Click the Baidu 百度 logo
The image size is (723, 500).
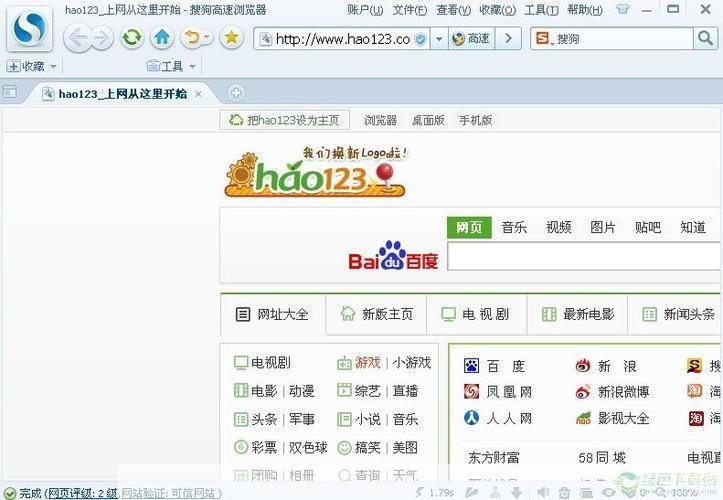pos(393,256)
